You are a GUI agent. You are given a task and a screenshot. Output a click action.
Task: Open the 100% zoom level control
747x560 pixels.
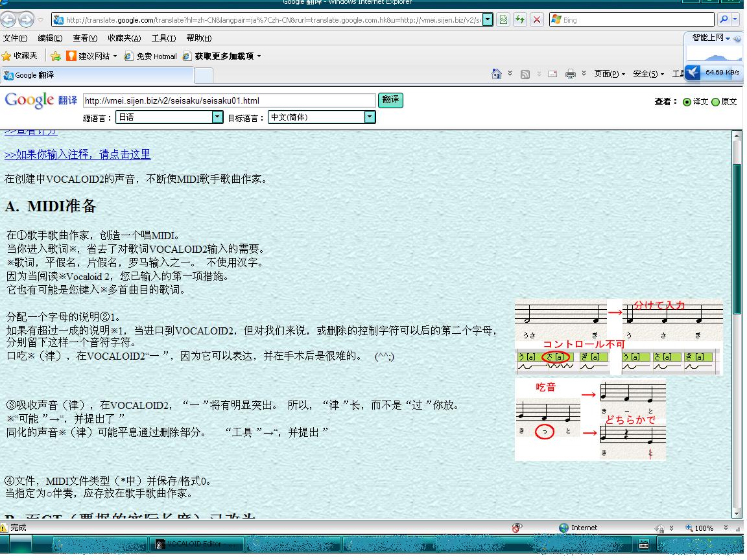(x=700, y=528)
